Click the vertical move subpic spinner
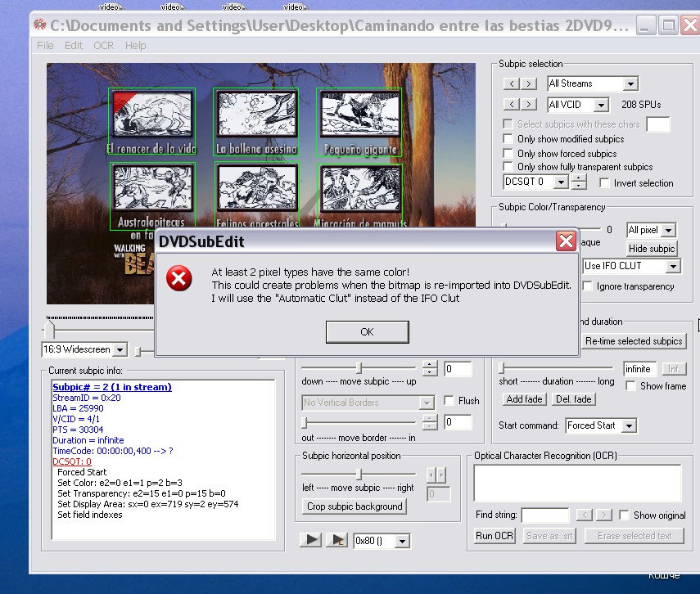Screen dimensions: 700x594 point(430,367)
